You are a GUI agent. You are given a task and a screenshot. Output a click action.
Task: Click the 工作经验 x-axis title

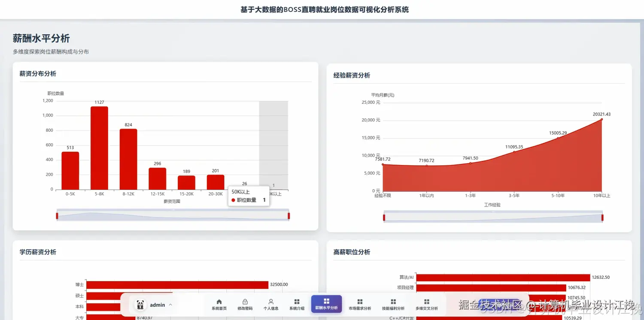click(x=492, y=205)
